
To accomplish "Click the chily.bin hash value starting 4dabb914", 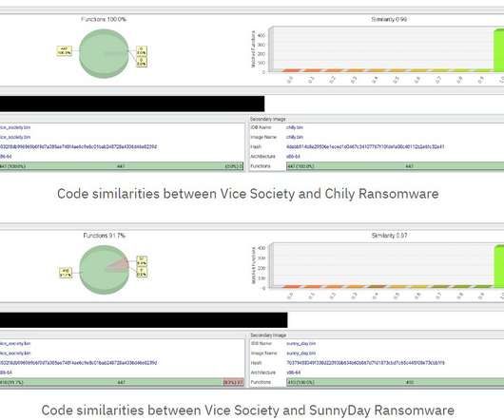I will (x=365, y=146).
